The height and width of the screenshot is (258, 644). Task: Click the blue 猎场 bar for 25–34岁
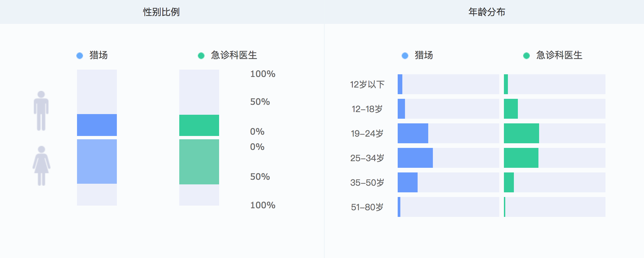click(415, 158)
